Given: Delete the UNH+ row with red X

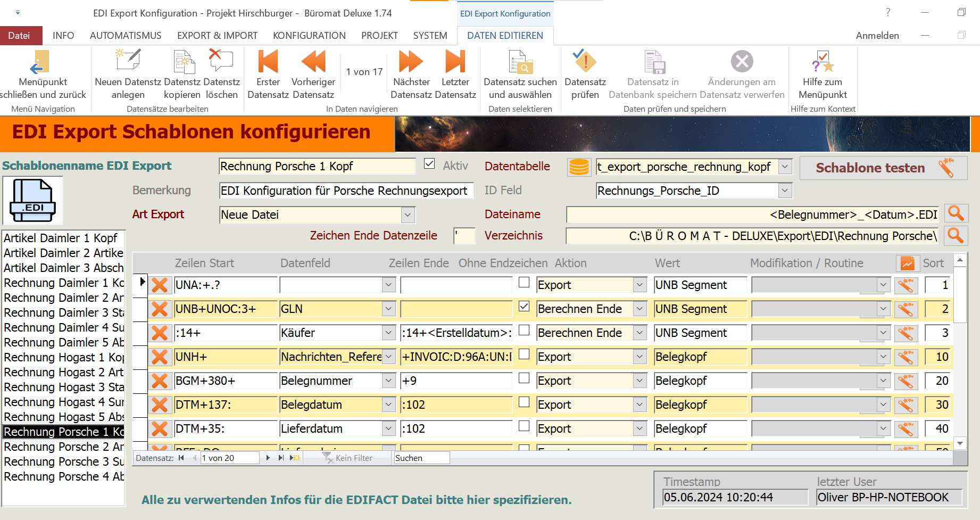Looking at the screenshot, I should tap(160, 357).
